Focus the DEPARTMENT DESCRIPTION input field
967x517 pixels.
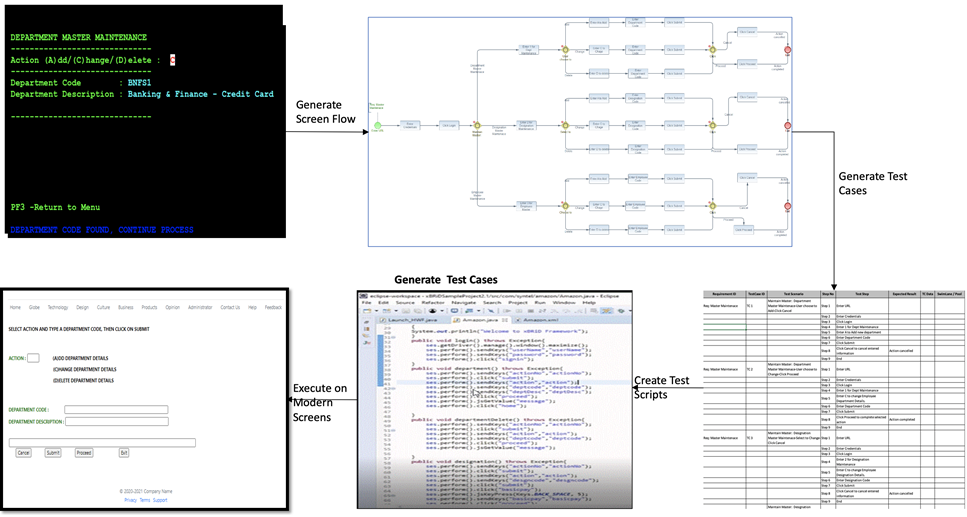tap(117, 421)
